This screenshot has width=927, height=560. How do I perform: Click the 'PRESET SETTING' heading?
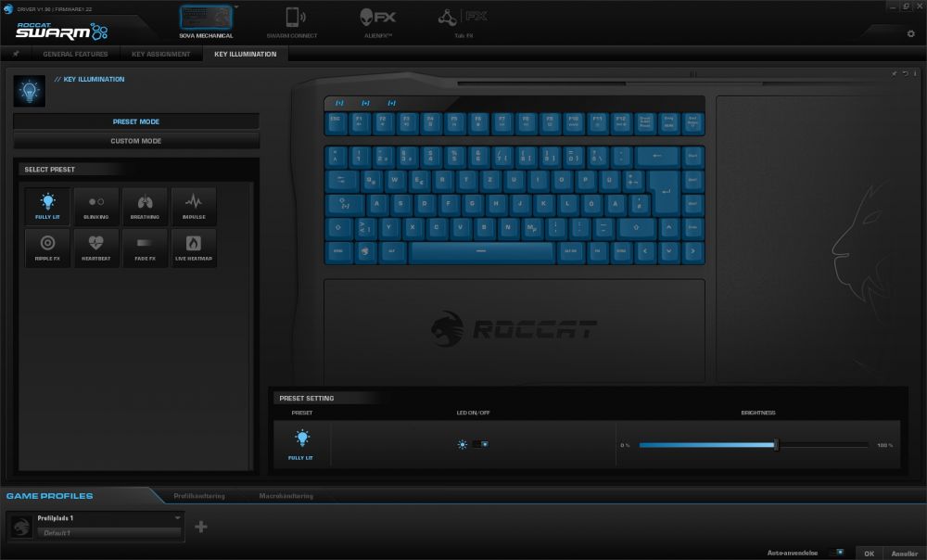pyautogui.click(x=307, y=398)
